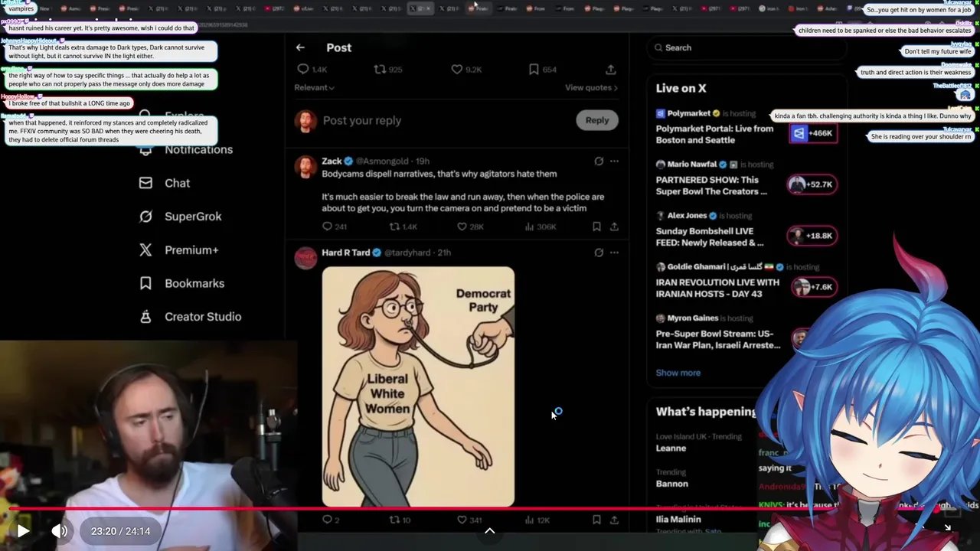Open SuperGrok in the sidebar
980x551 pixels.
coord(181,217)
